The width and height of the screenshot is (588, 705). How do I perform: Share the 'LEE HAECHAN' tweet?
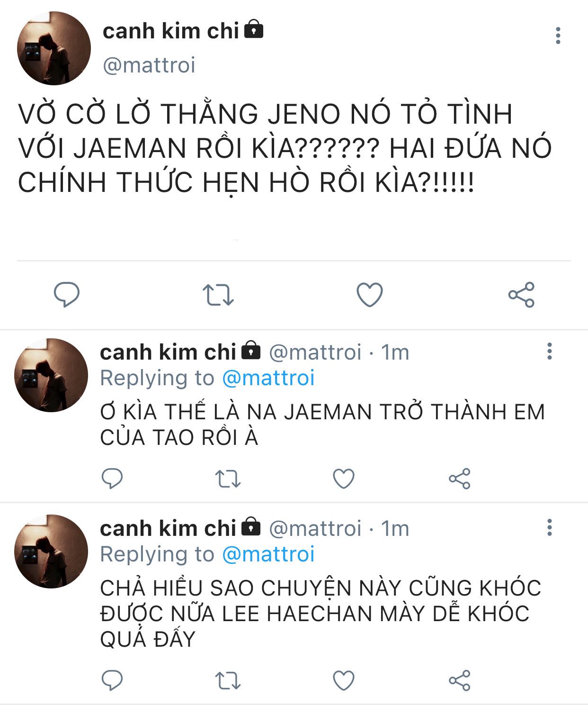pos(460,681)
